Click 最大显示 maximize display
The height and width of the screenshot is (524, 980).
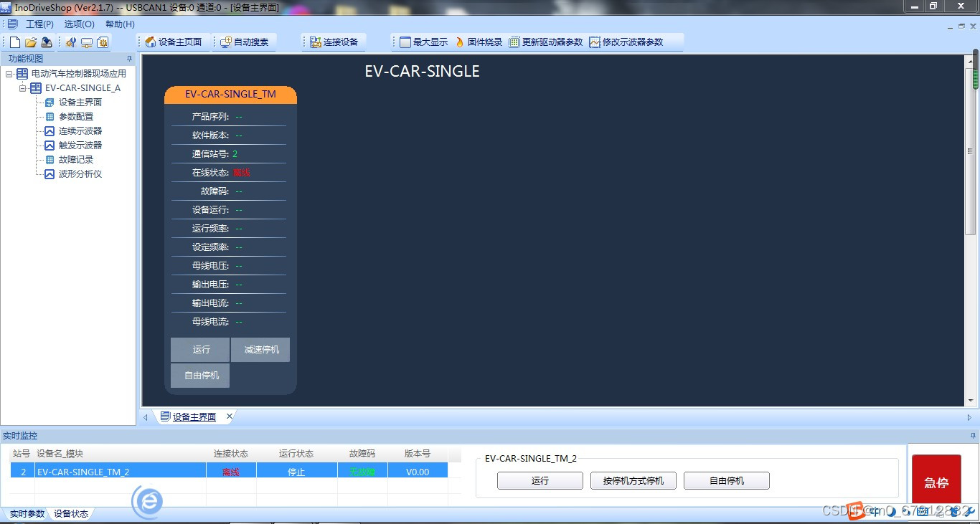pyautogui.click(x=423, y=42)
